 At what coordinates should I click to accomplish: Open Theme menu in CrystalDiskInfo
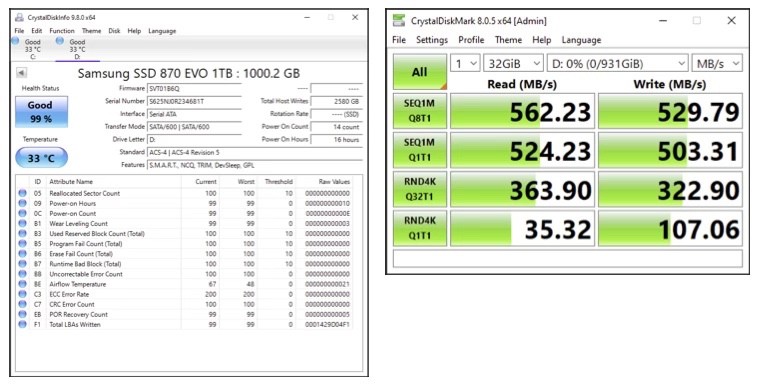(91, 31)
